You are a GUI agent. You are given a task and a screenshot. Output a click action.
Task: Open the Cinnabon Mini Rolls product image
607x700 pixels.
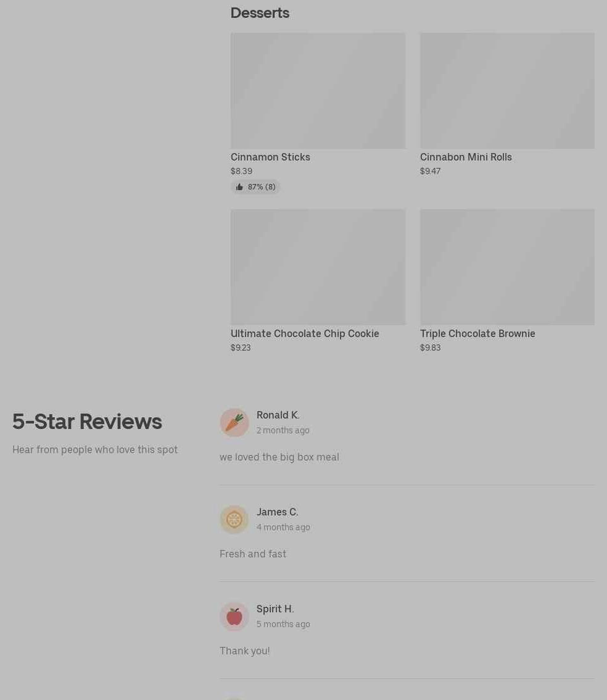(x=507, y=91)
